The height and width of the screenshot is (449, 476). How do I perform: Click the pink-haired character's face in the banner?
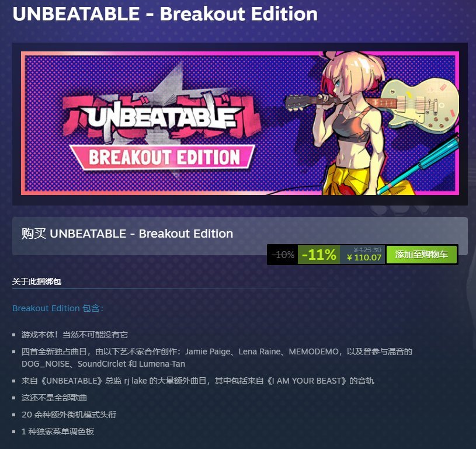pos(341,84)
